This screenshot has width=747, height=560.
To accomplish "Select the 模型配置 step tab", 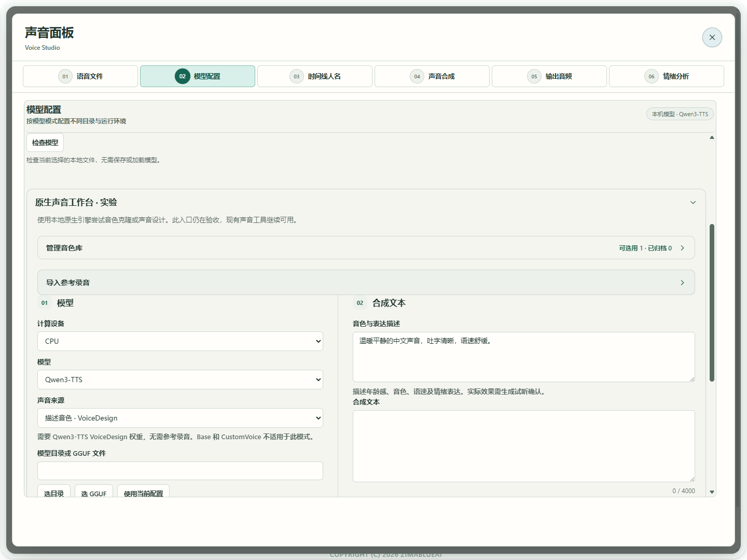I will tap(198, 76).
